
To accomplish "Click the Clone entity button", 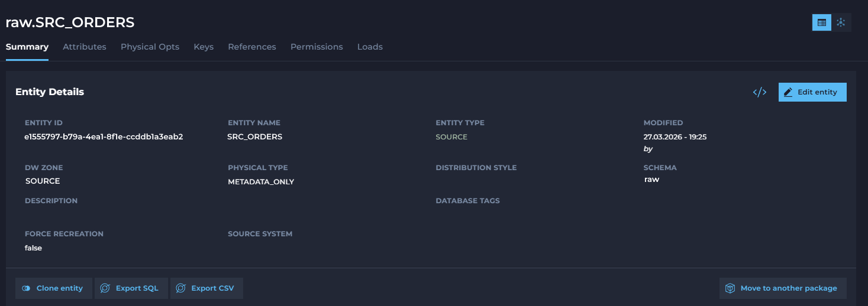I will pyautogui.click(x=53, y=288).
